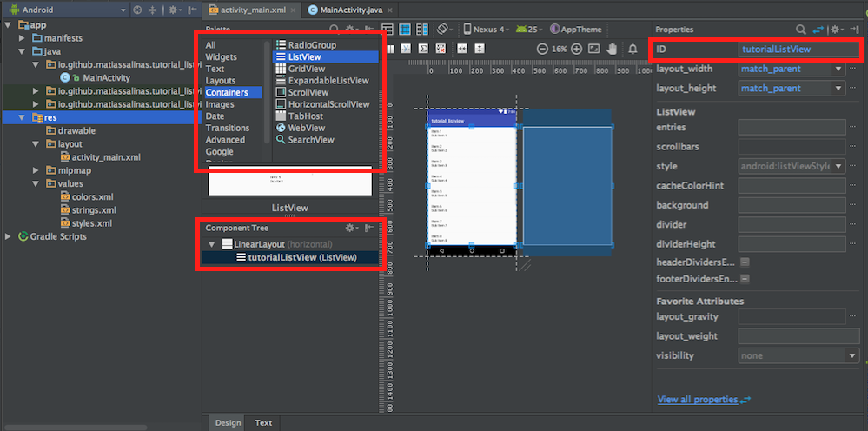Click the orientation rotate icon in editor
The height and width of the screenshot is (431, 868).
point(444,30)
